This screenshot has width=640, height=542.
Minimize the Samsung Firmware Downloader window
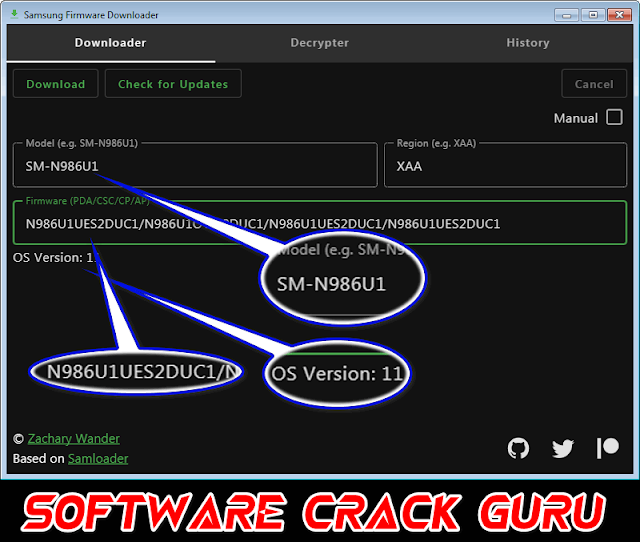(567, 15)
